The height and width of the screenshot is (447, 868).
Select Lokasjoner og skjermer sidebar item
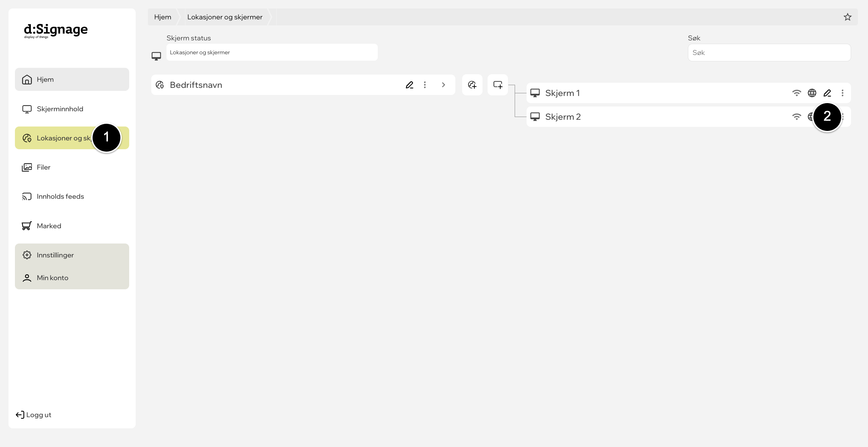tap(72, 138)
